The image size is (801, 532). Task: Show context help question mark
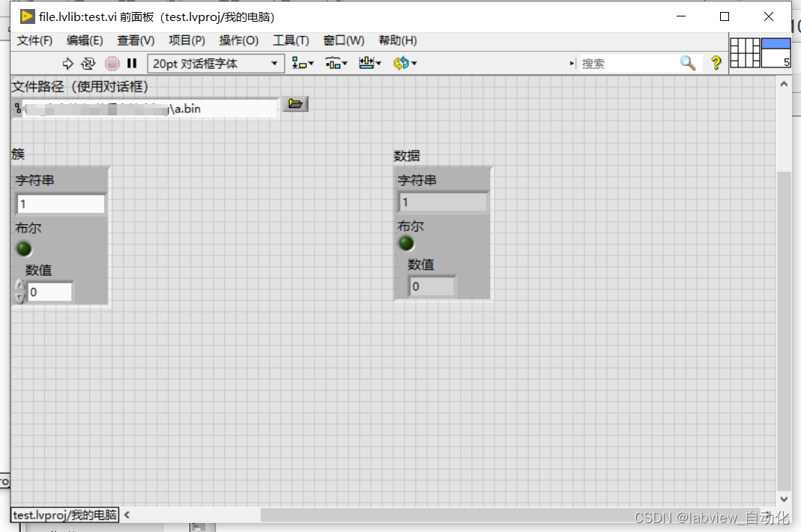716,64
